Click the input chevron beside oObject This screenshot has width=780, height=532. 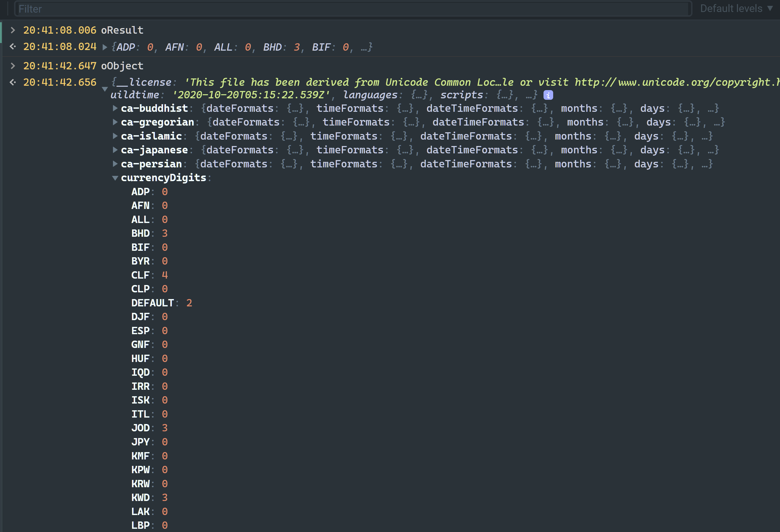pyautogui.click(x=13, y=66)
